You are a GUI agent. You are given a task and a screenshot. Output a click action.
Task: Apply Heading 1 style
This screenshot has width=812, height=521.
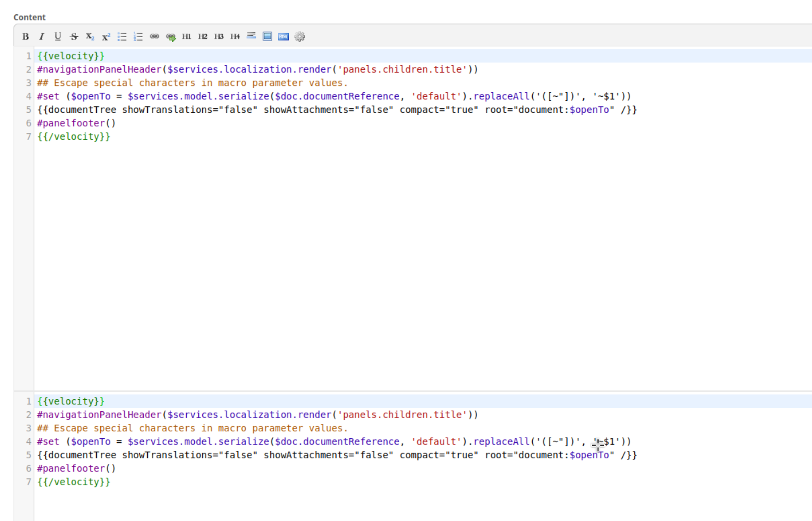[187, 37]
